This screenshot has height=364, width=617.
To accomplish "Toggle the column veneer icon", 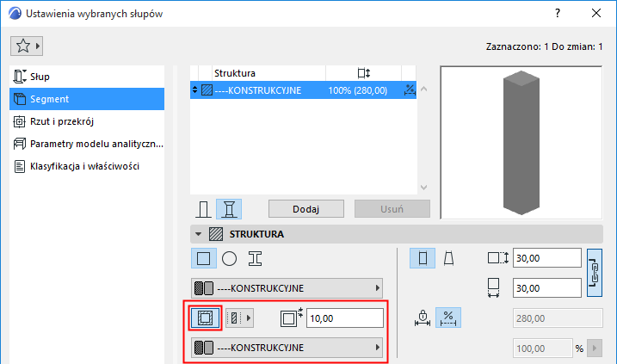I will 205,318.
